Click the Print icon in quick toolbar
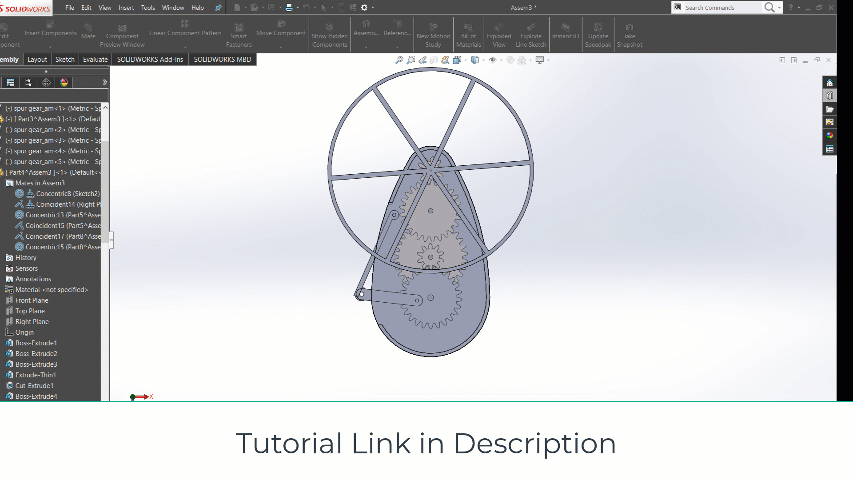 (289, 8)
